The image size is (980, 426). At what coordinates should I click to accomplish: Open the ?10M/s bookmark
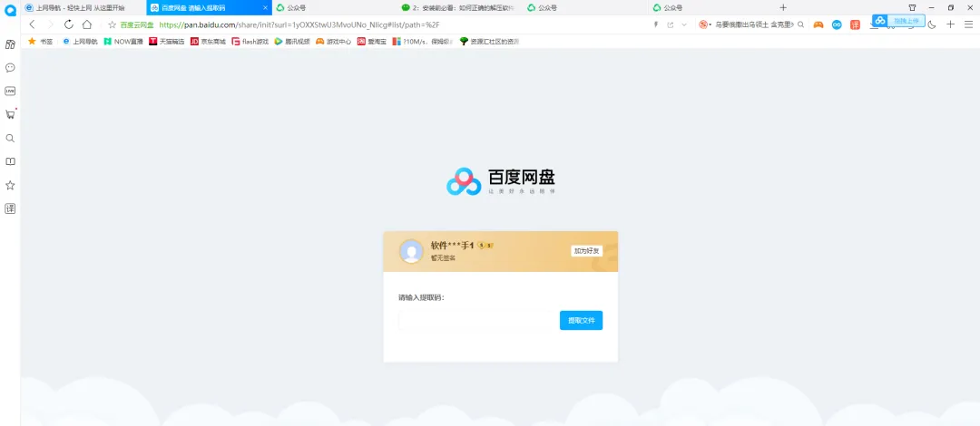pos(423,41)
